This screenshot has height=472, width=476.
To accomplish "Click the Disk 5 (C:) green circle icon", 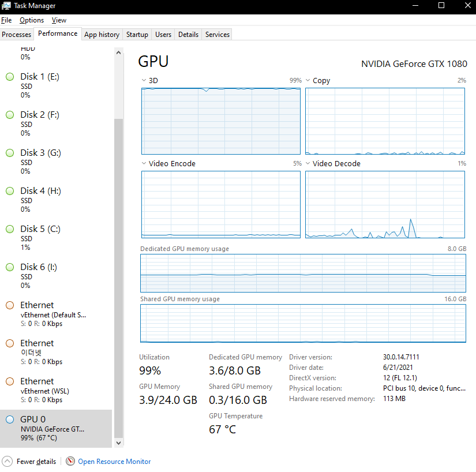I will [x=10, y=229].
